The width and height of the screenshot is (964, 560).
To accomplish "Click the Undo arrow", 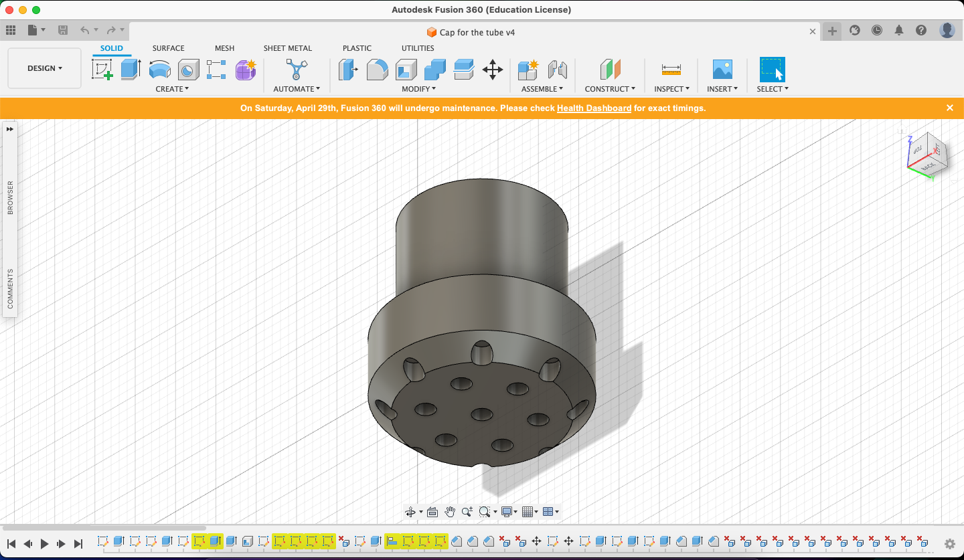I will point(84,30).
